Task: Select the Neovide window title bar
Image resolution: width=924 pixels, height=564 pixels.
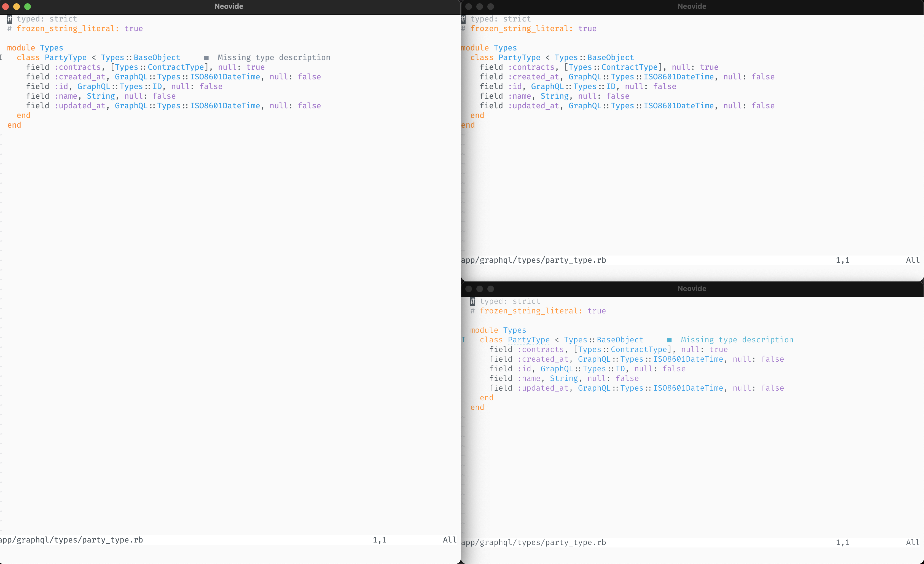Action: click(x=228, y=6)
